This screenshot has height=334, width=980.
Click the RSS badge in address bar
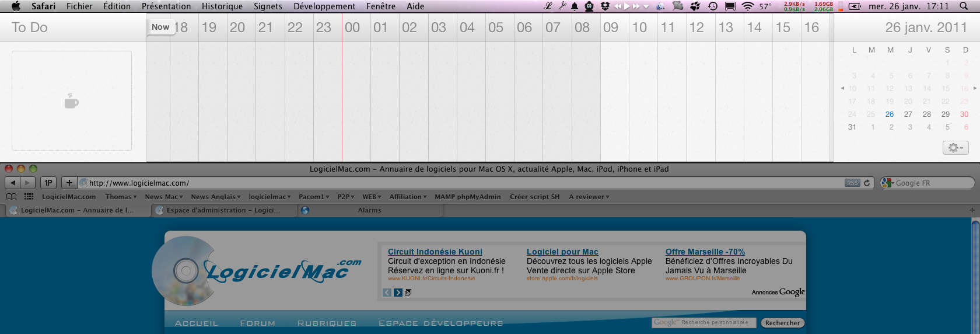(852, 183)
